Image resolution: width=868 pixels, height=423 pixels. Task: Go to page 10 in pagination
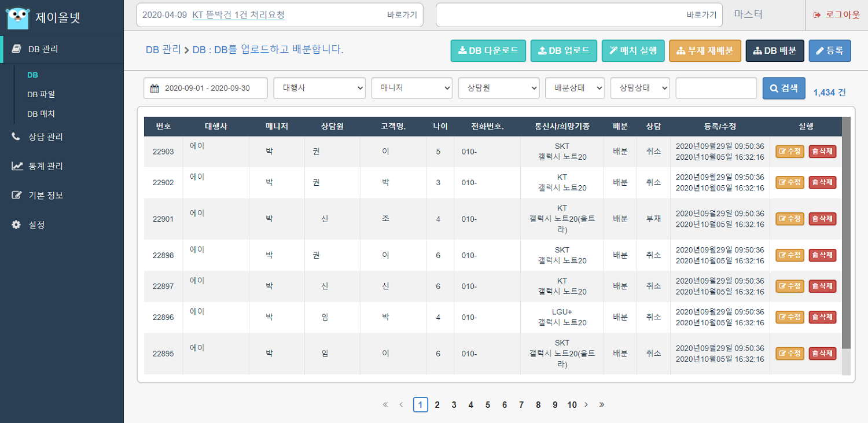(x=572, y=404)
